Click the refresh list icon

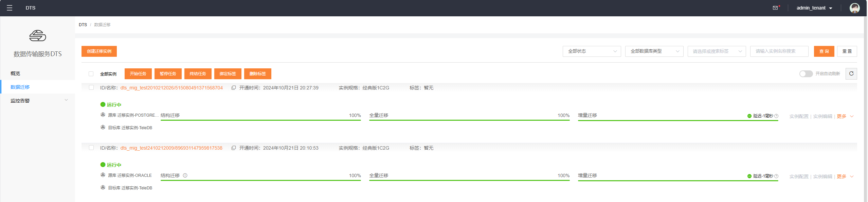pyautogui.click(x=851, y=73)
